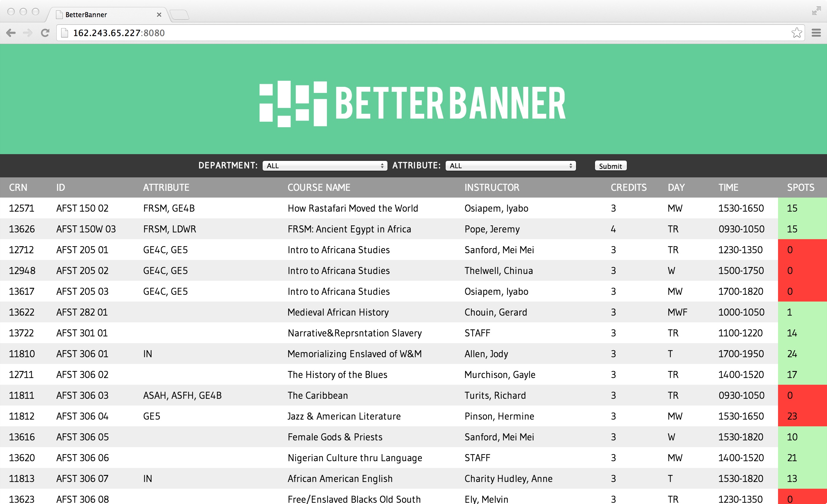Open the Attribute dropdown

[510, 166]
